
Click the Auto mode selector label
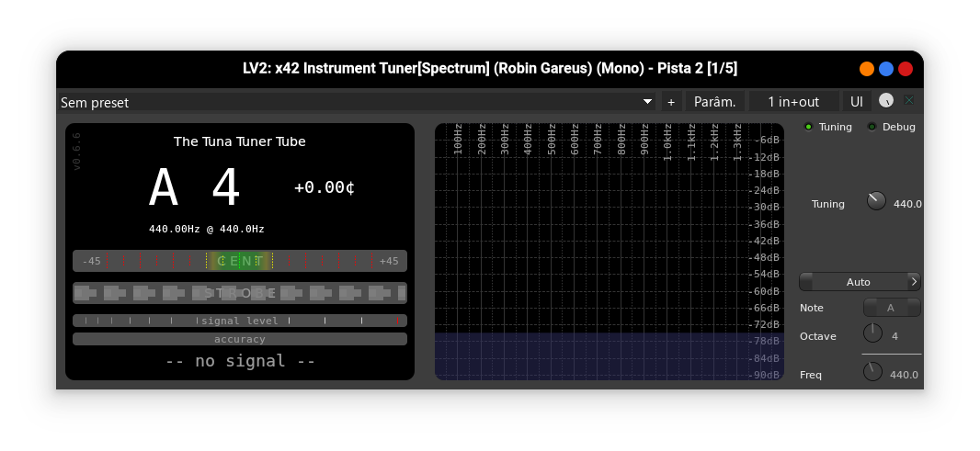[858, 282]
